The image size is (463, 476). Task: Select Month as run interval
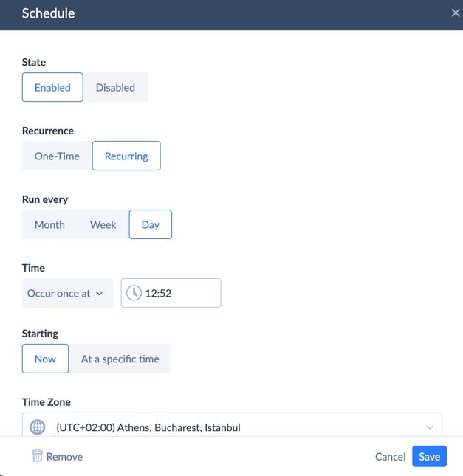pos(49,224)
